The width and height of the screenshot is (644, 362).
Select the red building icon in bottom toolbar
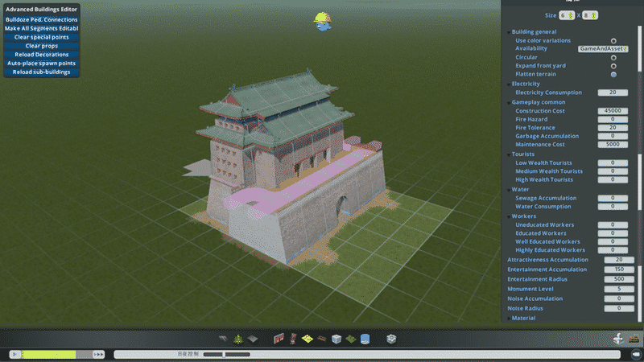pos(279,339)
